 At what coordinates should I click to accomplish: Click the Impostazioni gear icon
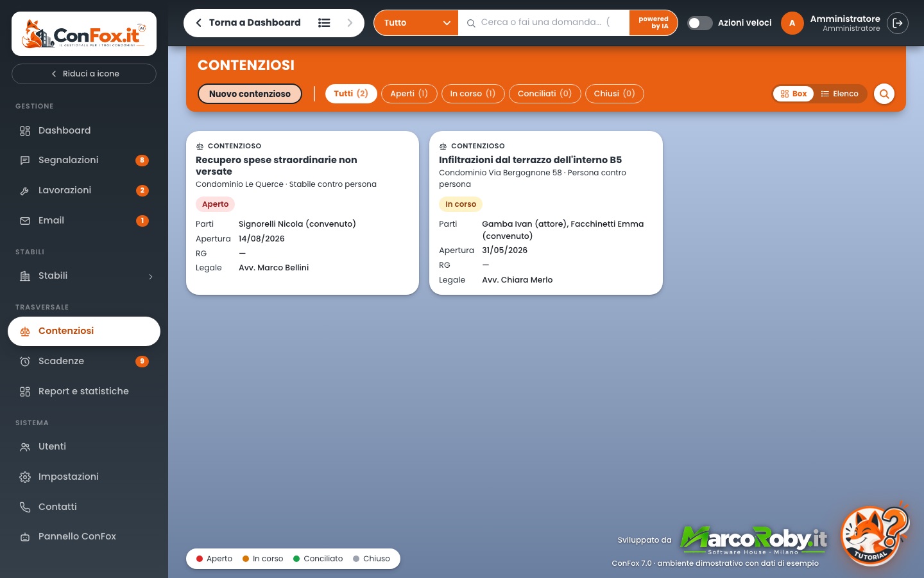tap(25, 477)
